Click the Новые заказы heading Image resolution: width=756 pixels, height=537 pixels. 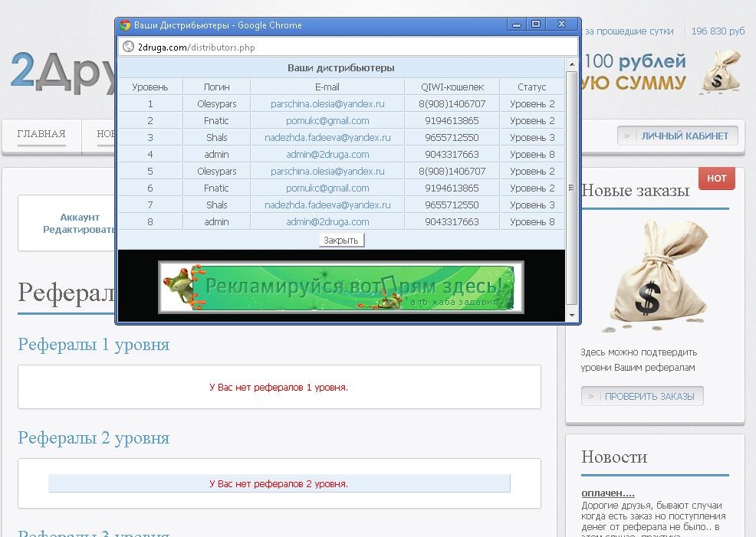click(636, 190)
